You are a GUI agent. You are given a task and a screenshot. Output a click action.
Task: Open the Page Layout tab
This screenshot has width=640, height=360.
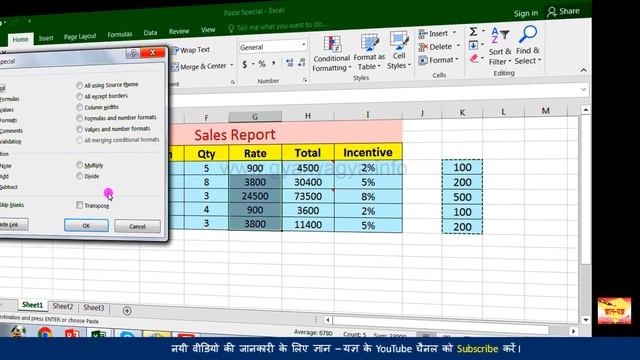click(x=80, y=37)
